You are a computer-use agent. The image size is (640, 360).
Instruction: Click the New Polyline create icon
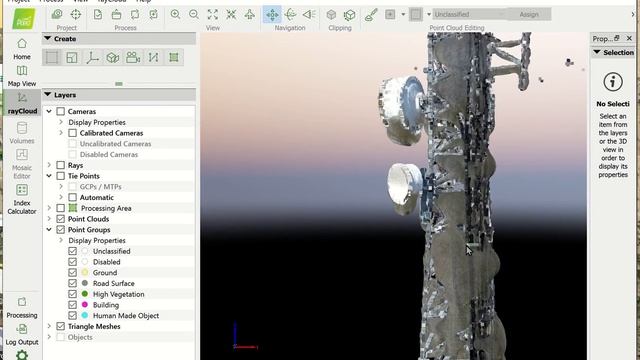pyautogui.click(x=153, y=58)
